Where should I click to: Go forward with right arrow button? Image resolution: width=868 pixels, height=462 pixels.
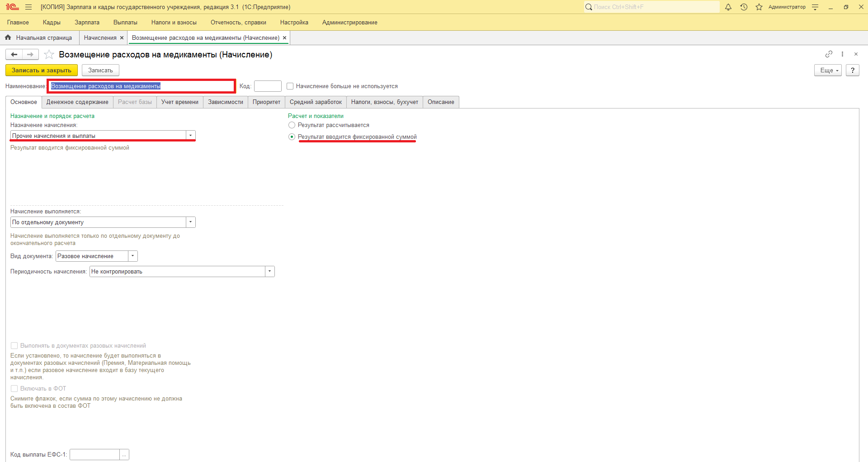click(30, 55)
